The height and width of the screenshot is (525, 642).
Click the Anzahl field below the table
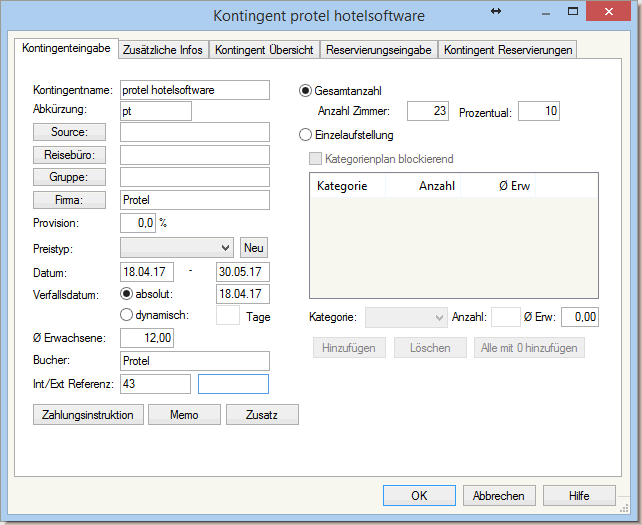click(506, 317)
